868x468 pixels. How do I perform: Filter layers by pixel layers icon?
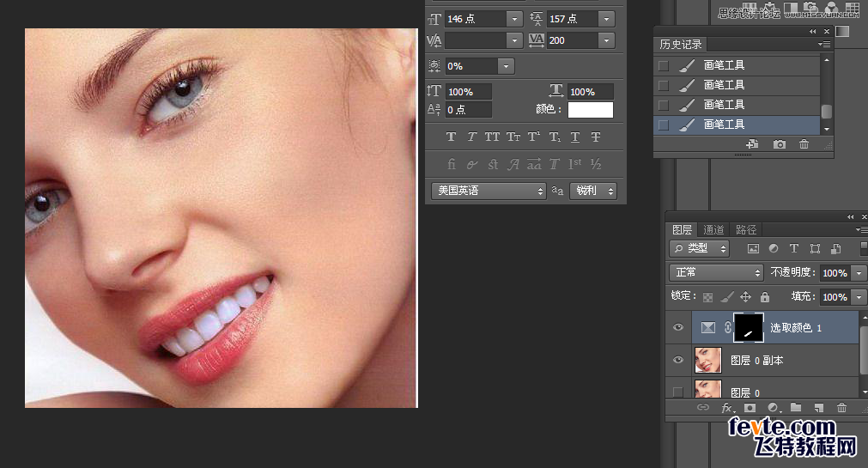[753, 249]
